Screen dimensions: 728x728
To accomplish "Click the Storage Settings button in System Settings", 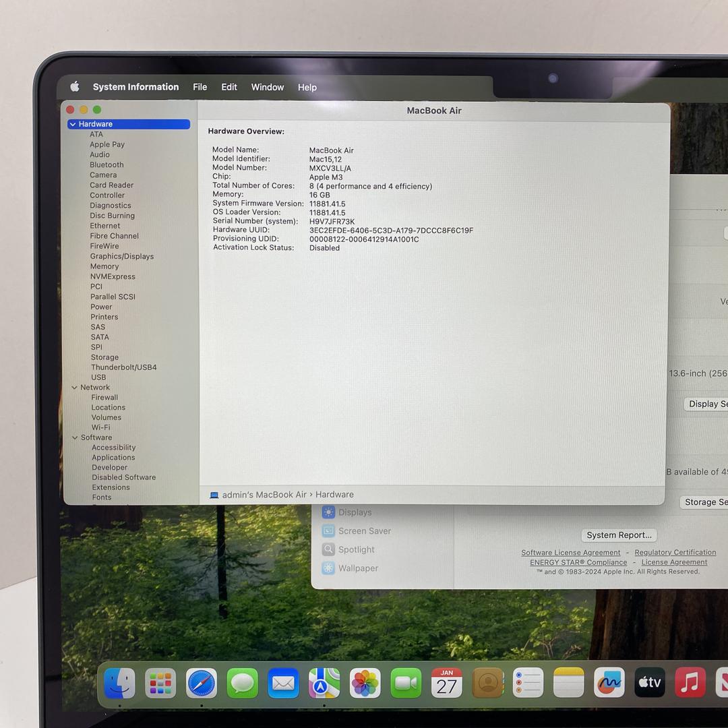I will tap(704, 502).
